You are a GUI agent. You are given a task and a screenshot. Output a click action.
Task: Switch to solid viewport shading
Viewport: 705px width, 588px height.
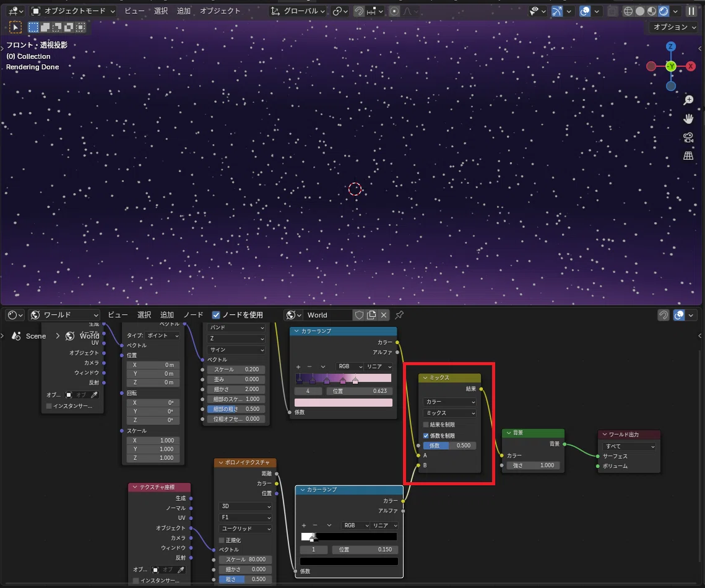point(640,11)
